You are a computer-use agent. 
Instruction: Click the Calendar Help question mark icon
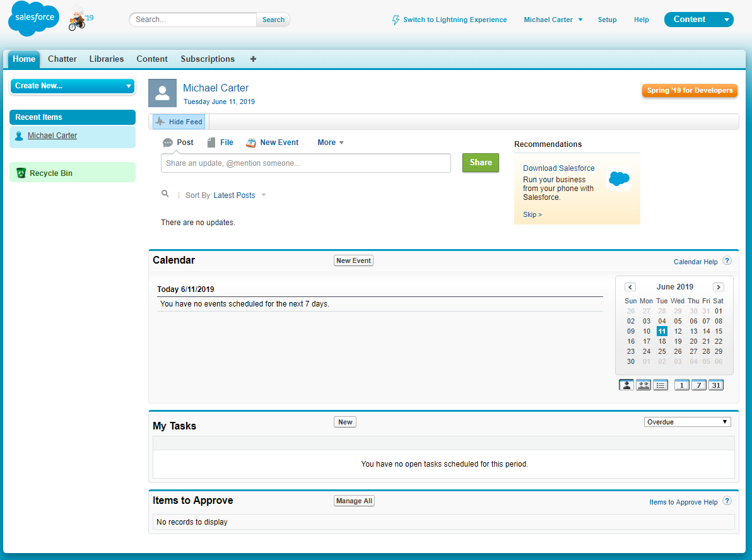coord(727,261)
